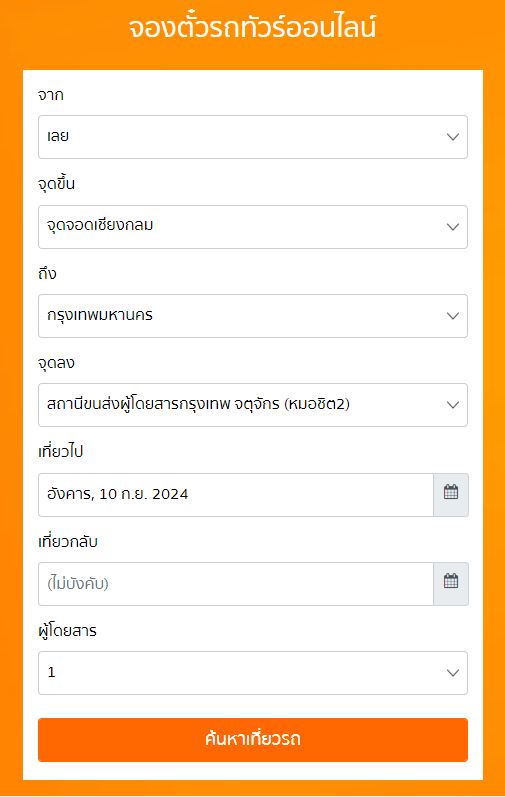
Task: Click the chevron arrow in the ผู้โดยสาร field
Action: (x=453, y=673)
